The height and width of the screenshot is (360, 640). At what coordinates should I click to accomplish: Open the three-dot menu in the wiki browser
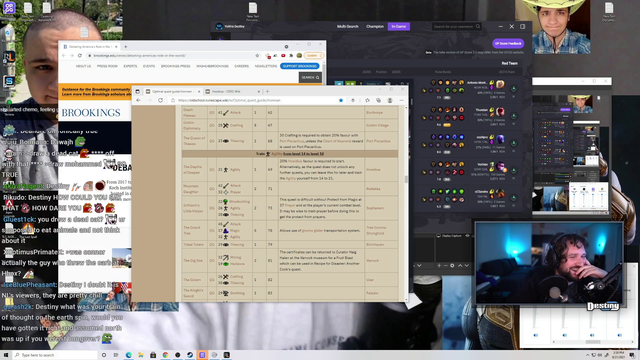click(x=401, y=100)
